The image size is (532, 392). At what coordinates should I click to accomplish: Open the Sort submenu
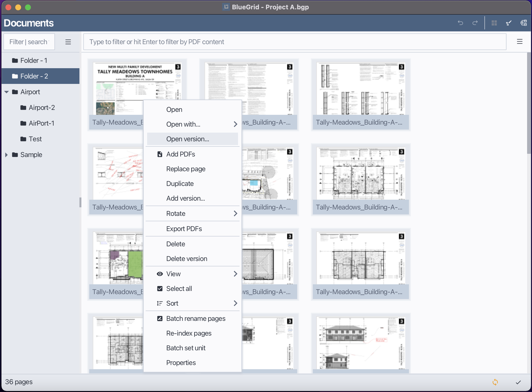point(172,303)
